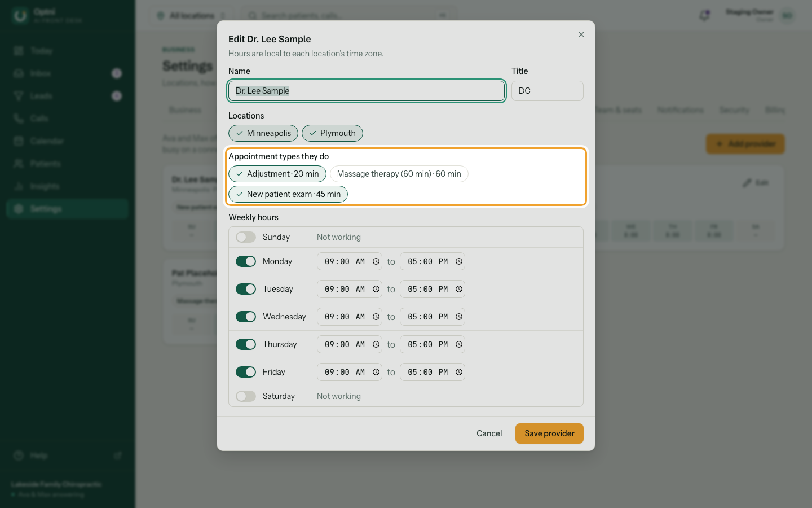Toggle the Thursday switch off

[x=246, y=344]
